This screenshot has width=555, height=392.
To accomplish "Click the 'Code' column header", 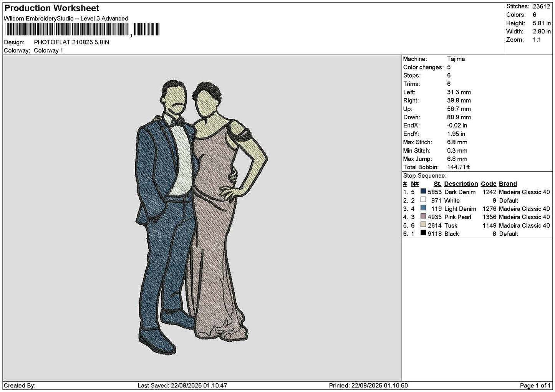I will pos(489,184).
